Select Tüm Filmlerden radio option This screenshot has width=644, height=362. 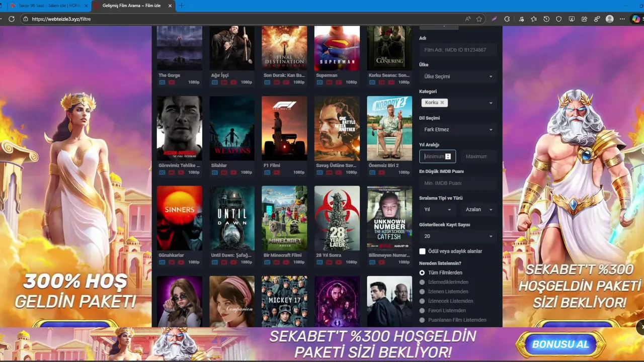pos(422,273)
